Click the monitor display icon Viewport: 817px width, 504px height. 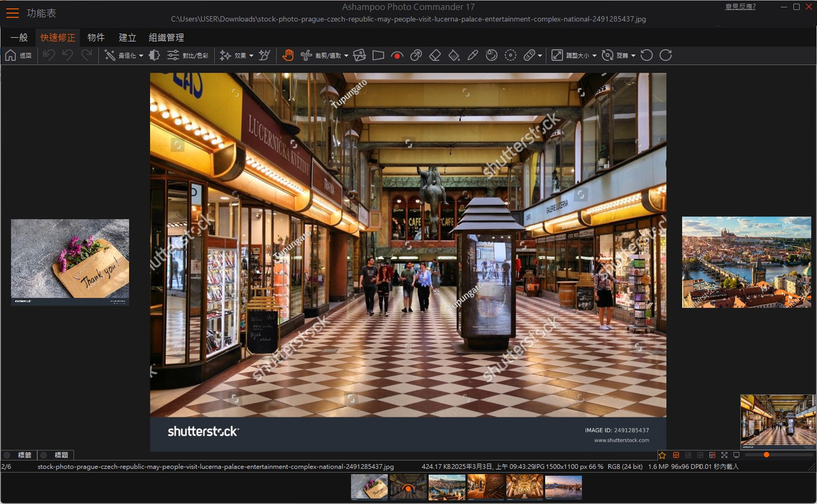737,455
